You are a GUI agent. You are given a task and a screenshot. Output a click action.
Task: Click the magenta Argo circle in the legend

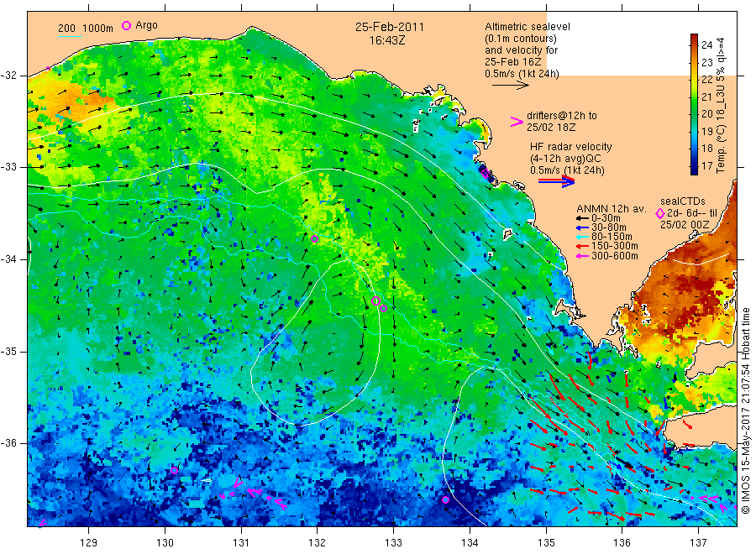point(126,25)
